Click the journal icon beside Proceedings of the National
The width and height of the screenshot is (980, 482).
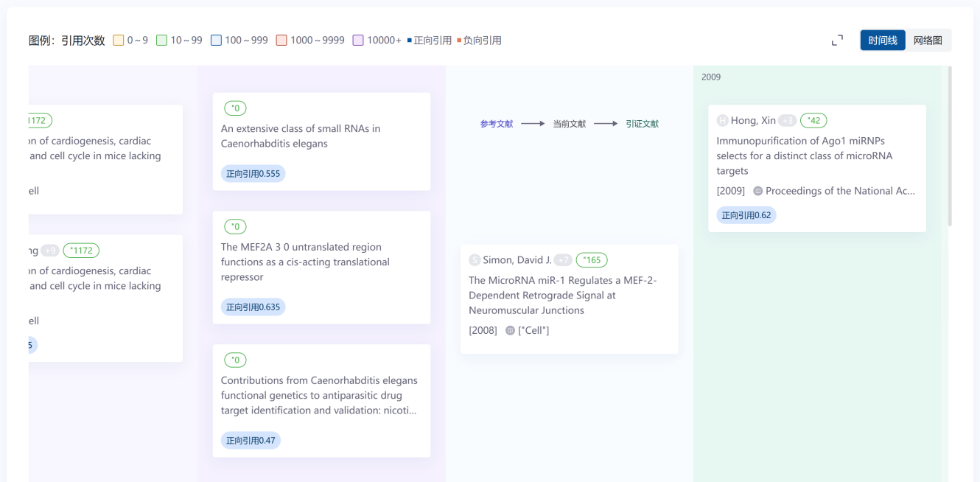(757, 191)
